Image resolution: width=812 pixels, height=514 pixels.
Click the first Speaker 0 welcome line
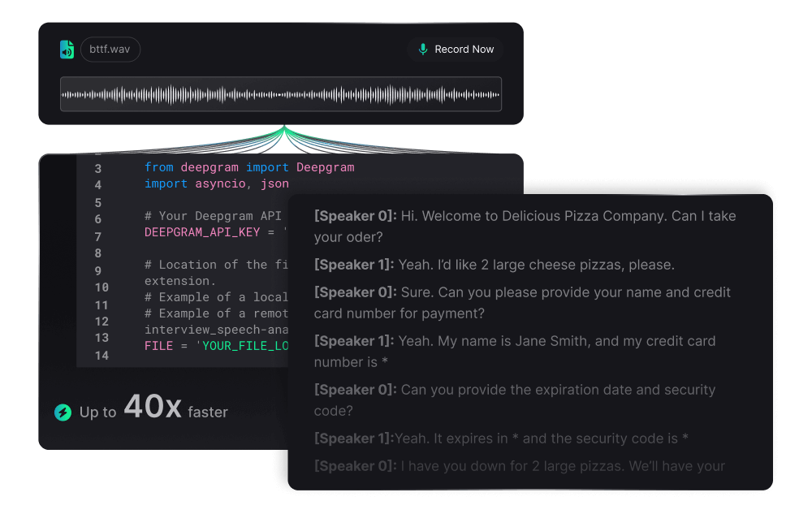point(525,227)
